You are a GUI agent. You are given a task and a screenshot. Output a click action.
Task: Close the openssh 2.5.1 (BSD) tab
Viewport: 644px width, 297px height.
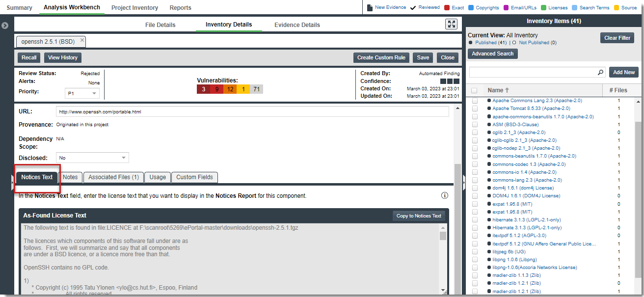(82, 40)
